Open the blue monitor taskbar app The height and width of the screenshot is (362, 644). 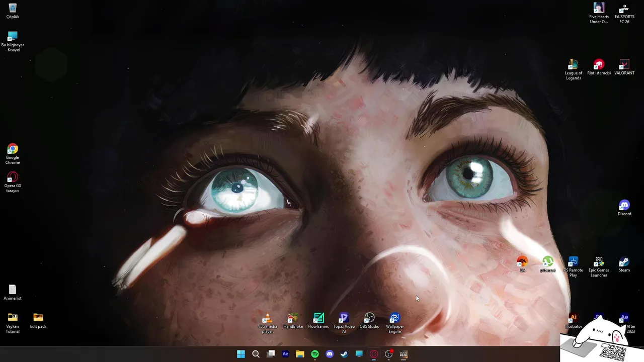coord(359,354)
